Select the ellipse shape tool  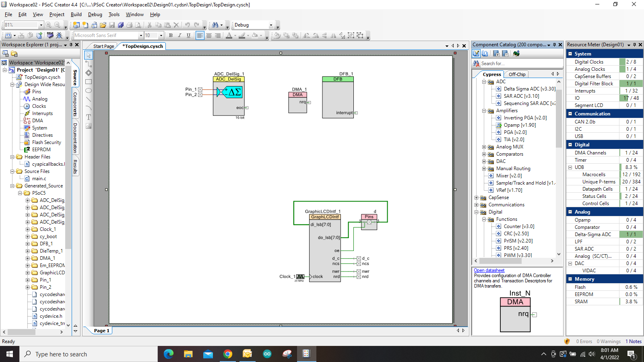[x=89, y=90]
